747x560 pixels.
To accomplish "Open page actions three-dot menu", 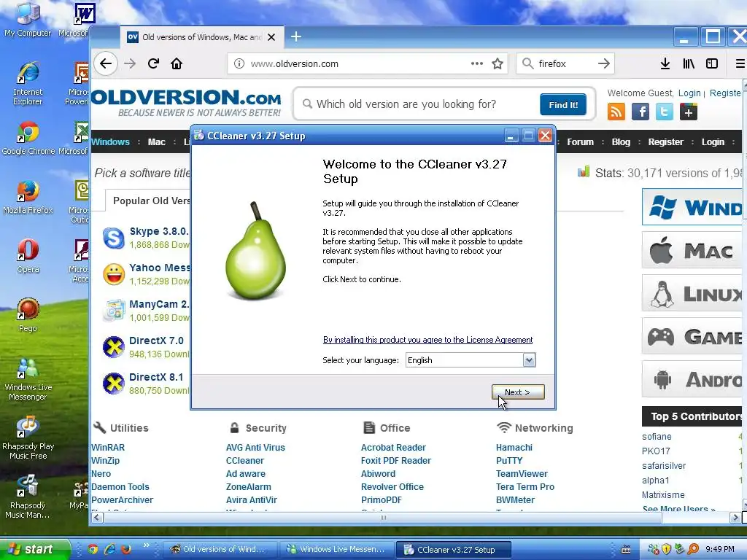I will [x=477, y=63].
